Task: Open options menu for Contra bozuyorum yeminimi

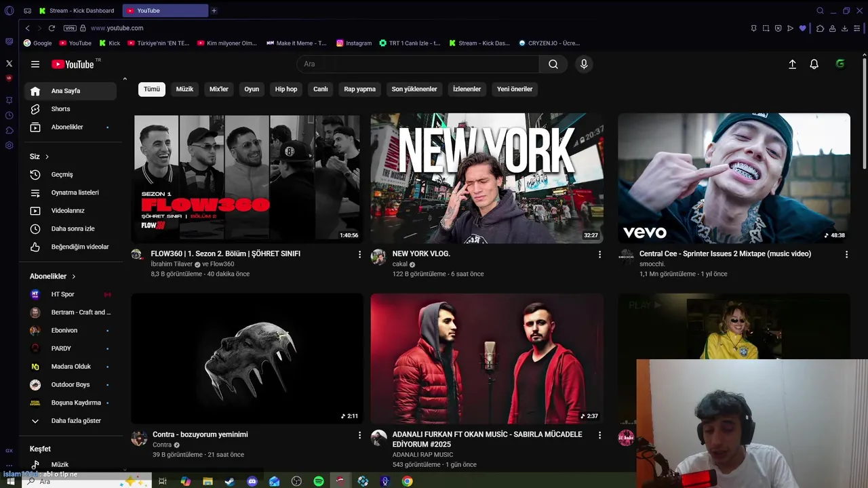Action: click(359, 435)
